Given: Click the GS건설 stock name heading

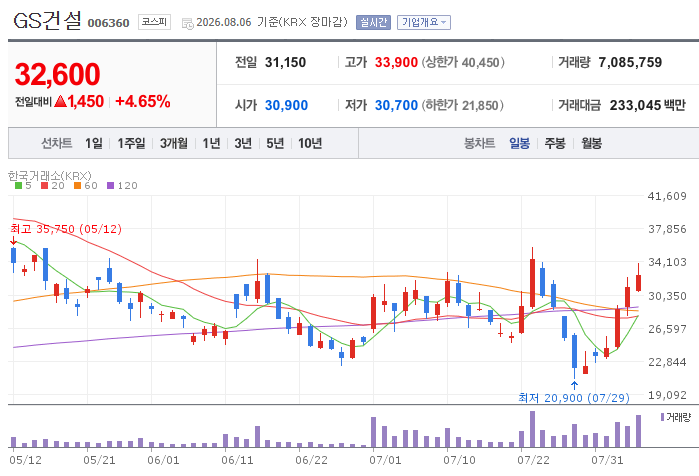Looking at the screenshot, I should pyautogui.click(x=47, y=21).
